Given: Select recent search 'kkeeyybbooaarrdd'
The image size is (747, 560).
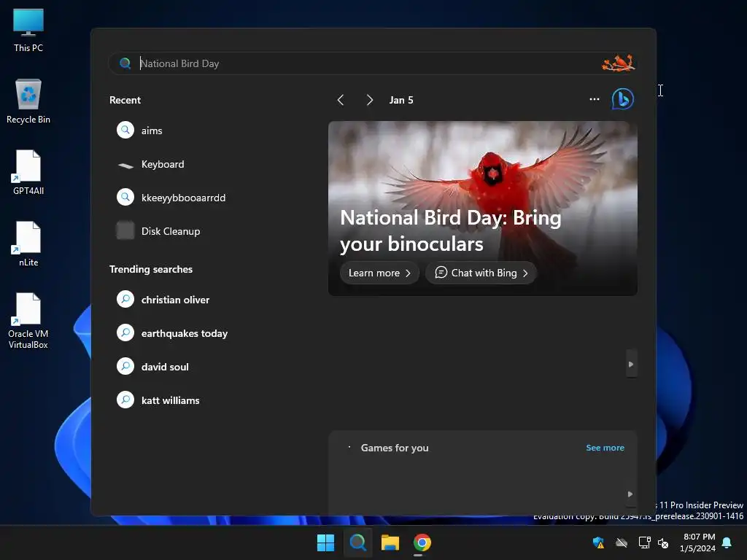Looking at the screenshot, I should click(x=183, y=198).
